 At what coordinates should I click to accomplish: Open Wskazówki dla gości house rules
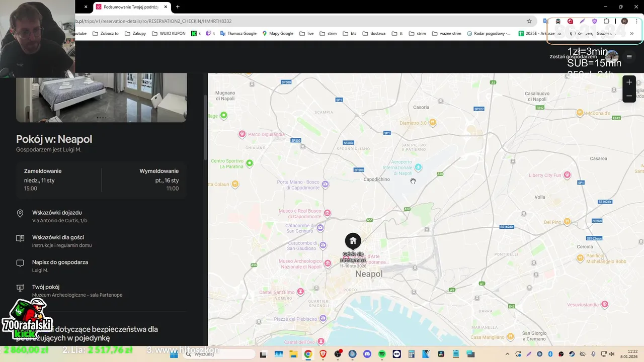pos(101,241)
